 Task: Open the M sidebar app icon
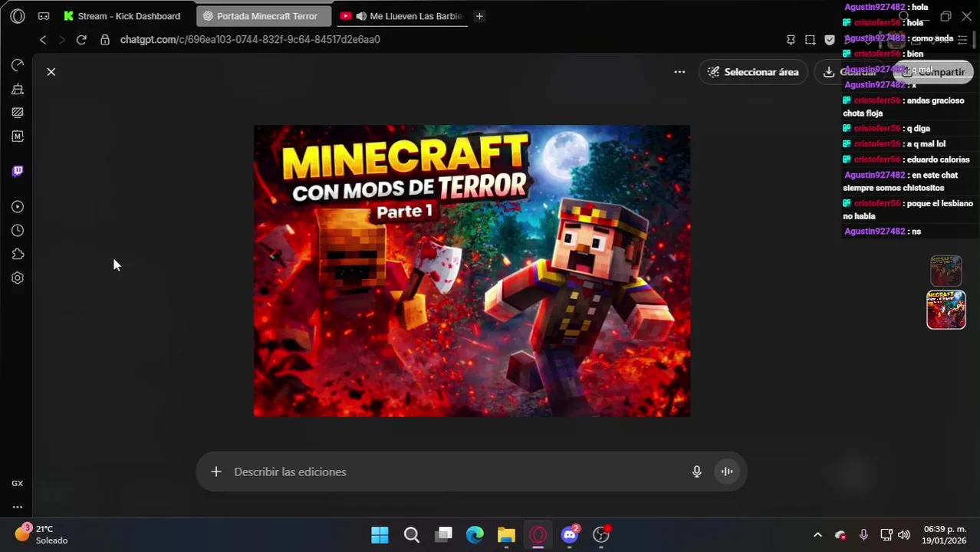click(x=18, y=136)
